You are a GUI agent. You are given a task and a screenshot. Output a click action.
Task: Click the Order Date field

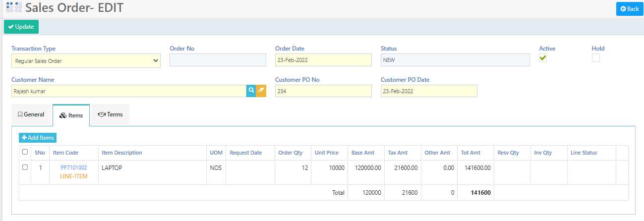[323, 60]
